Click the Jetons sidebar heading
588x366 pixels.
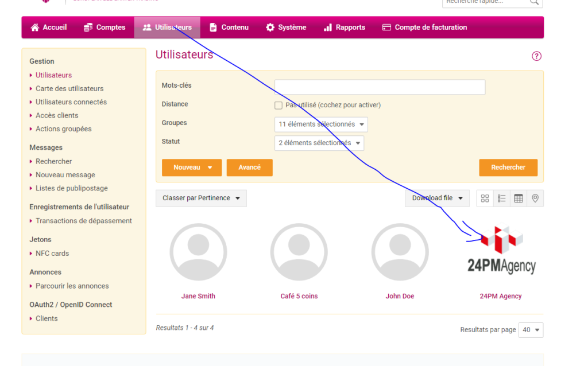point(41,240)
